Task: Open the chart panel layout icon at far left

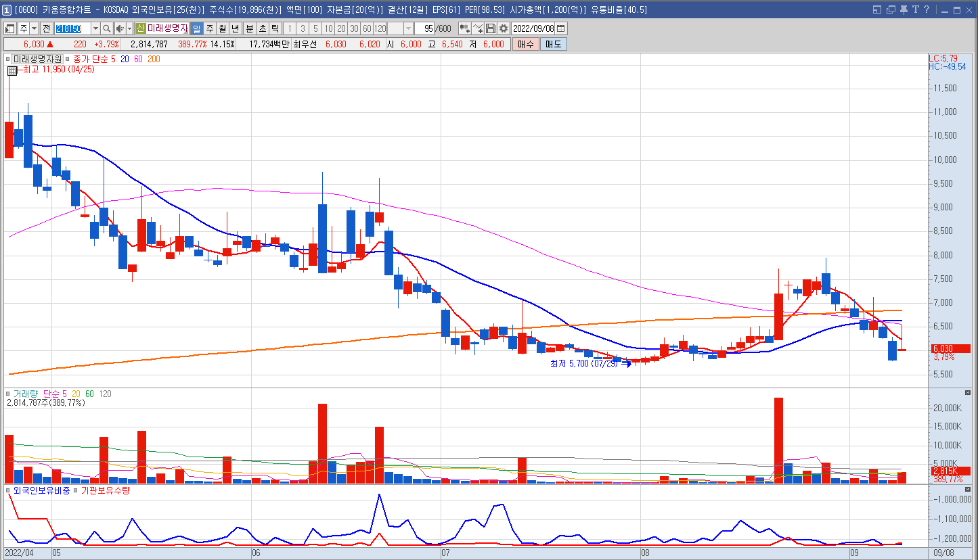Action: pos(9,28)
